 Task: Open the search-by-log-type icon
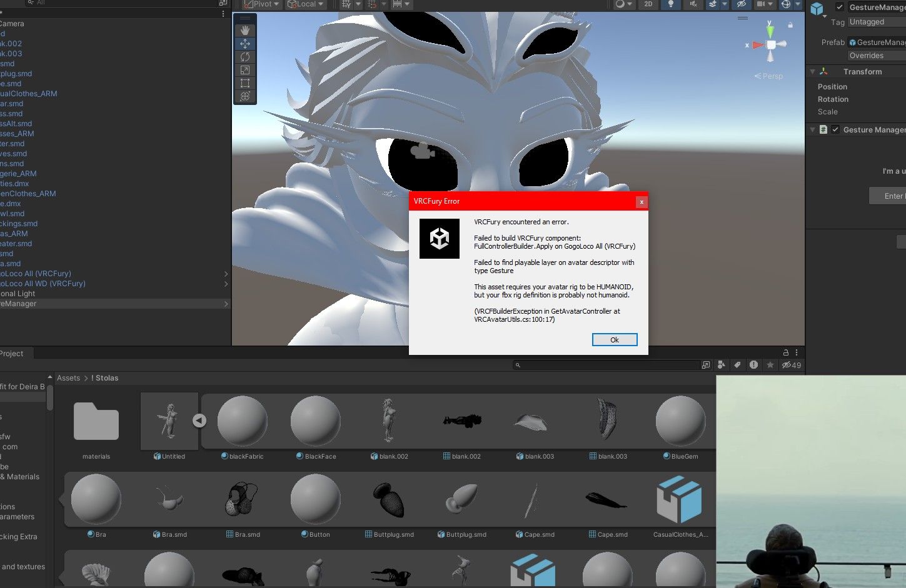(x=754, y=365)
